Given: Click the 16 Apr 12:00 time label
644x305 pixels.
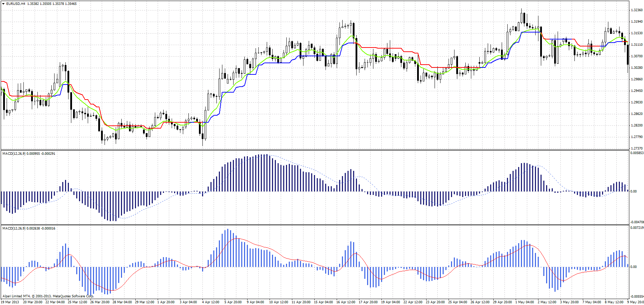Looking at the screenshot, I should pyautogui.click(x=346, y=302).
